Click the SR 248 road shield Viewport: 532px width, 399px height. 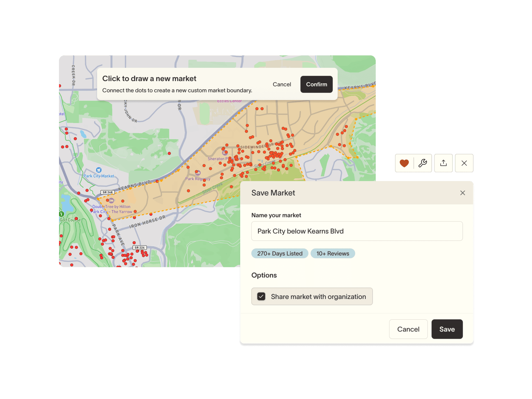108,192
